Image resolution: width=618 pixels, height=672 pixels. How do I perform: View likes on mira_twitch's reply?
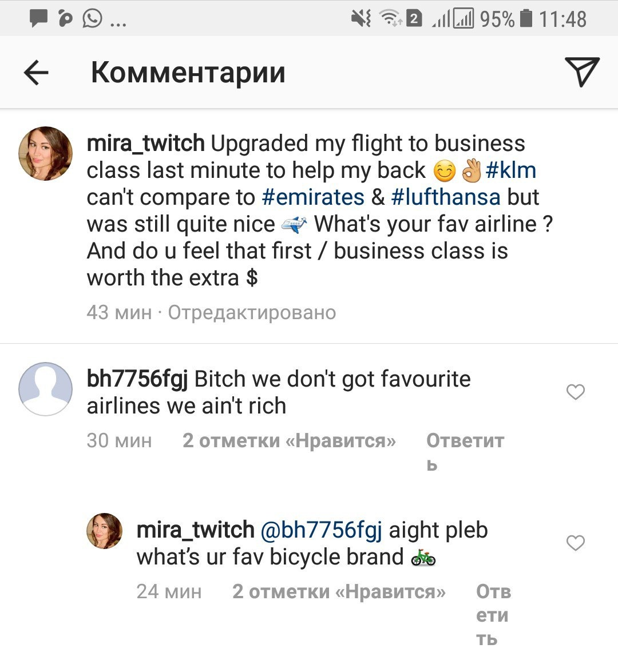tap(339, 591)
